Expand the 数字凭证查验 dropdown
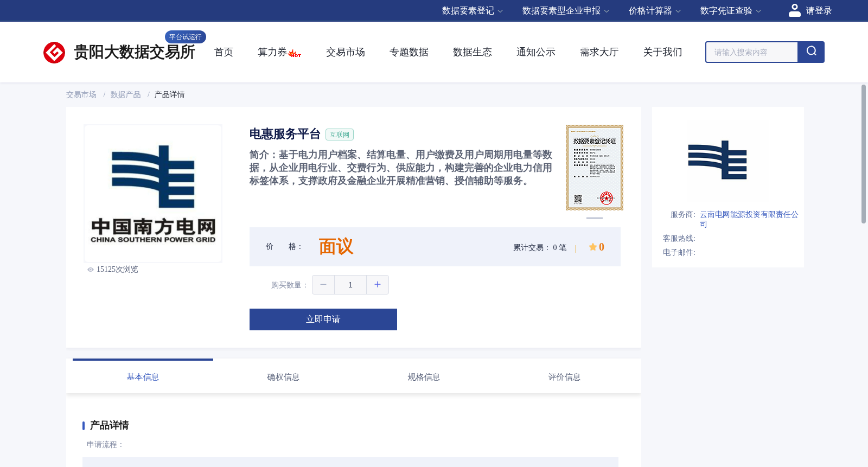 click(x=730, y=11)
